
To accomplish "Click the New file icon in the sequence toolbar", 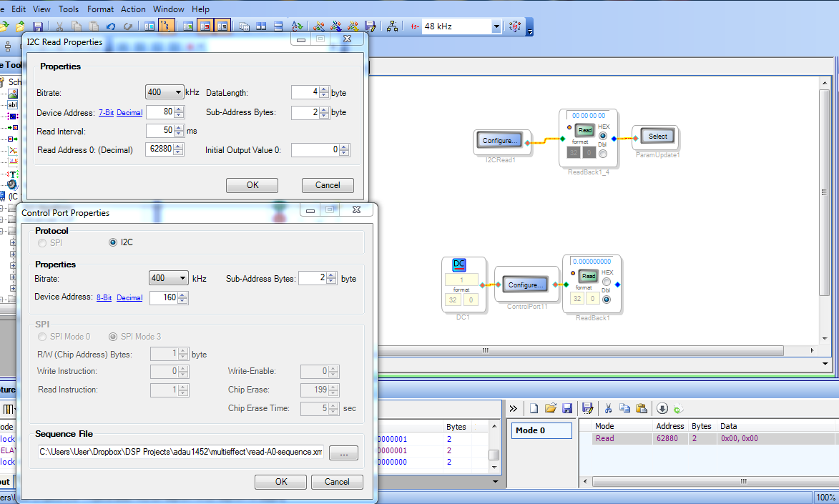I will point(534,409).
